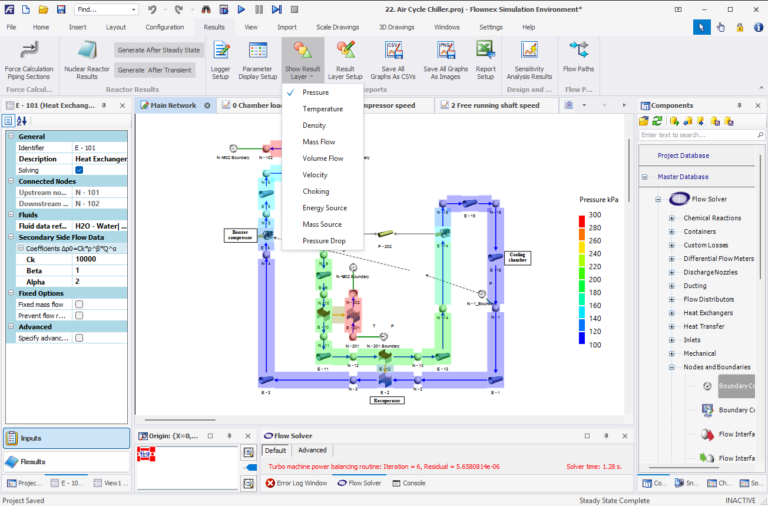
Task: Open the Results panel button
Action: tap(67, 461)
